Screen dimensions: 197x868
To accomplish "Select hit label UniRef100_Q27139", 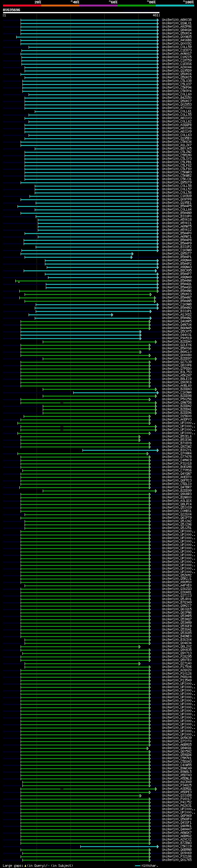I will tap(177, 362).
